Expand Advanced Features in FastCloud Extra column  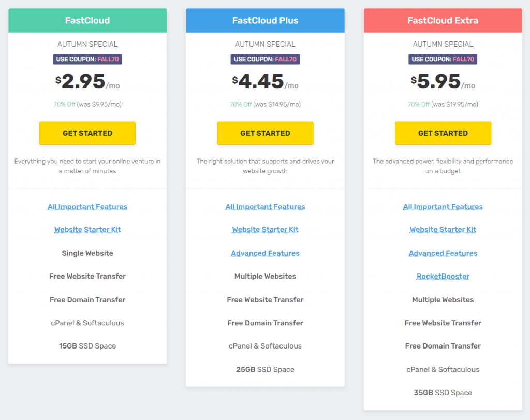pyautogui.click(x=443, y=253)
